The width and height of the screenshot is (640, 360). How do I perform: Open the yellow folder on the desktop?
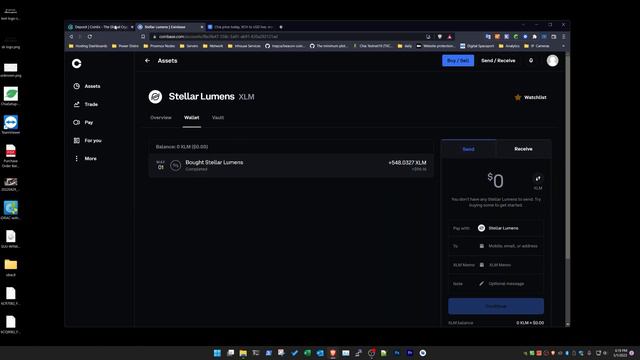pos(11,267)
